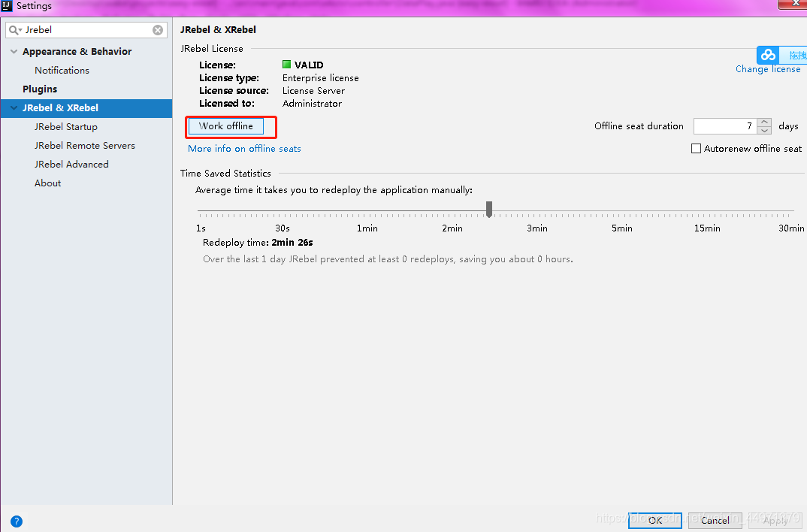Open JRebel Remote Servers settings
Image resolution: width=807 pixels, height=532 pixels.
click(85, 146)
